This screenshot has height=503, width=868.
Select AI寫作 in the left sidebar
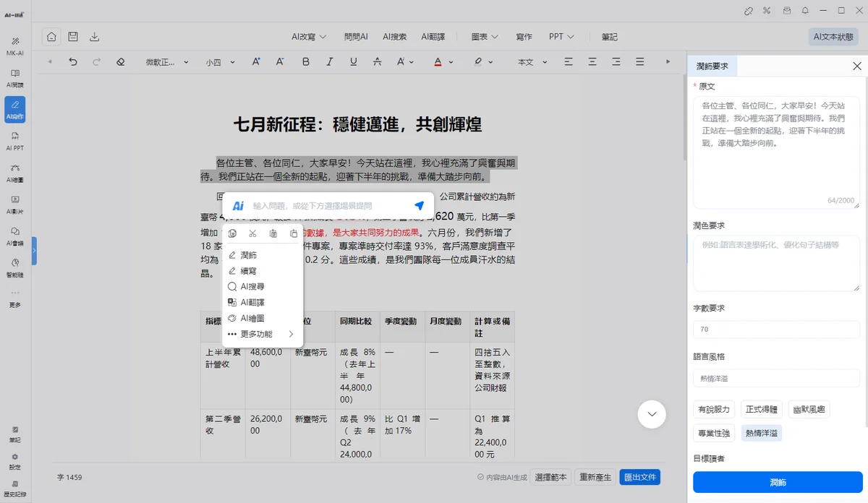14,108
